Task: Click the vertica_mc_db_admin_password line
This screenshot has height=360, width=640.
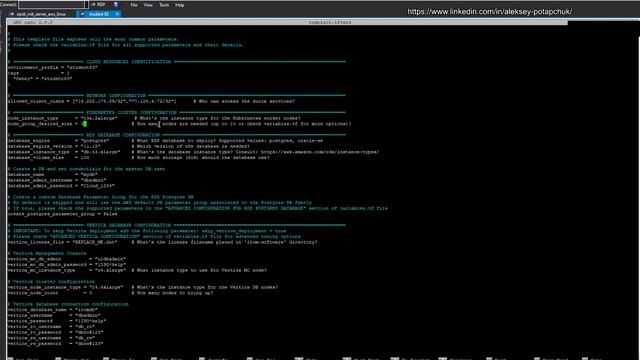Action: click(67, 265)
